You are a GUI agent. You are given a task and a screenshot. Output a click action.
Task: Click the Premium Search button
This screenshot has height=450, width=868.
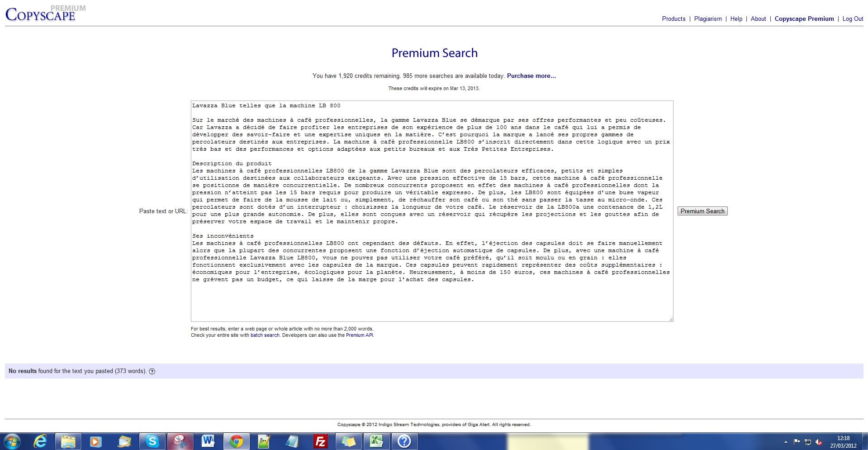(702, 211)
